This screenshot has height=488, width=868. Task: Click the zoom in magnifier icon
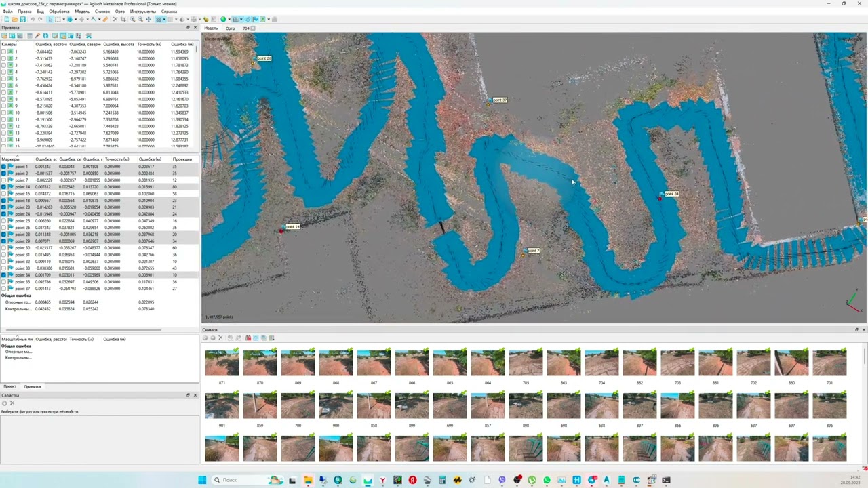coord(133,19)
